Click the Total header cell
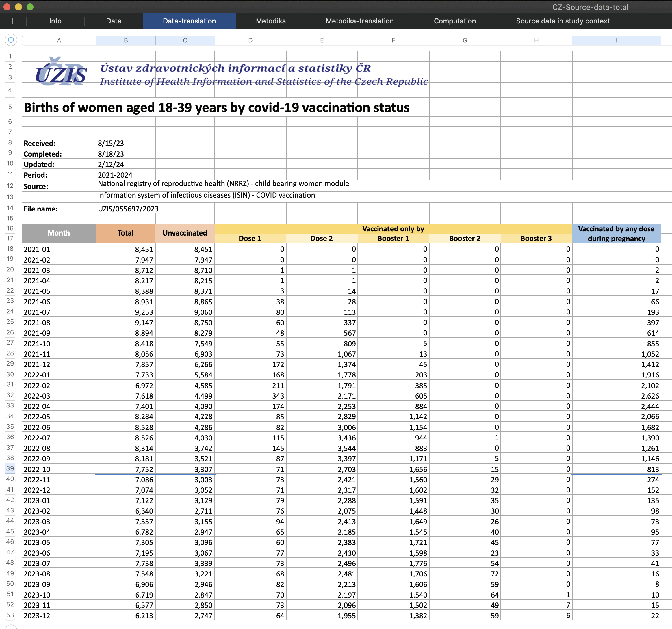672x629 pixels. pos(126,233)
